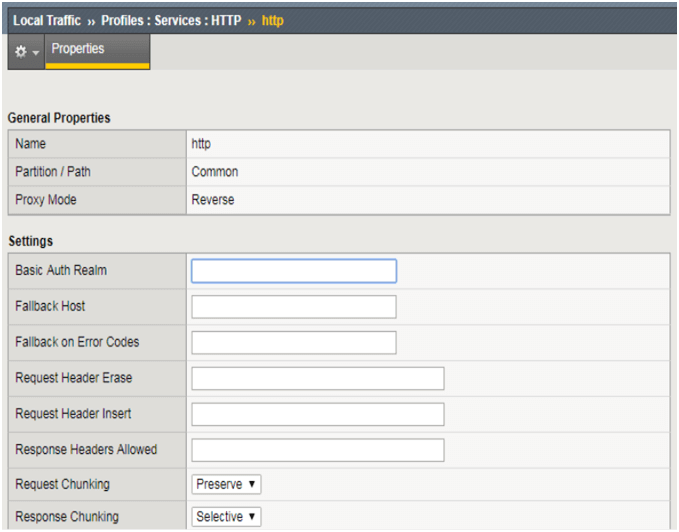Click the Response Headers Allowed field
This screenshot has width=679, height=532.
click(318, 450)
